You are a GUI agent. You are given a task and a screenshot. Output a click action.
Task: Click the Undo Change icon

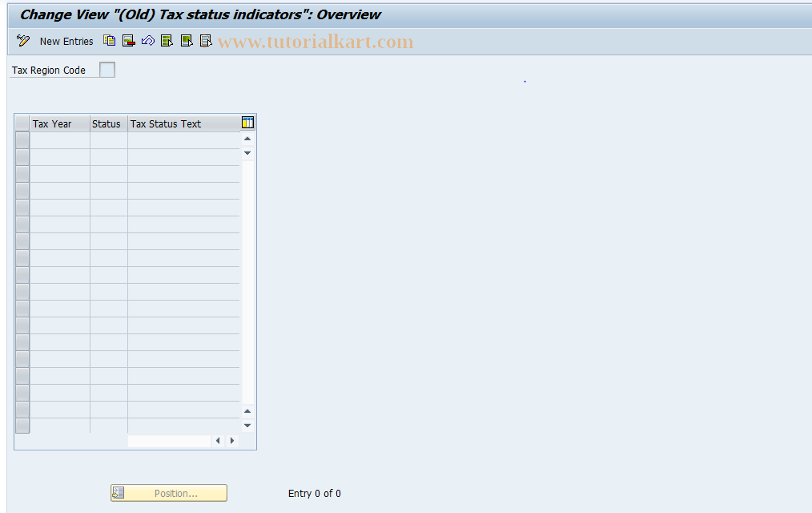click(x=147, y=40)
